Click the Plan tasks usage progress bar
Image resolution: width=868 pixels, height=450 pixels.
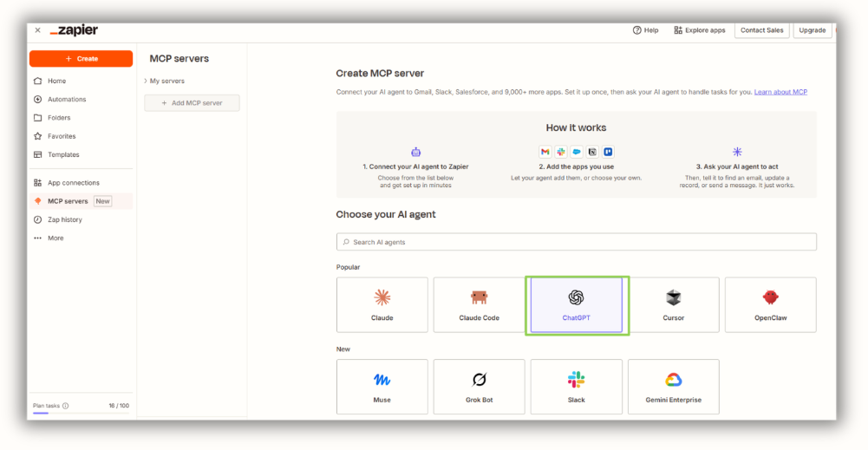pos(81,413)
